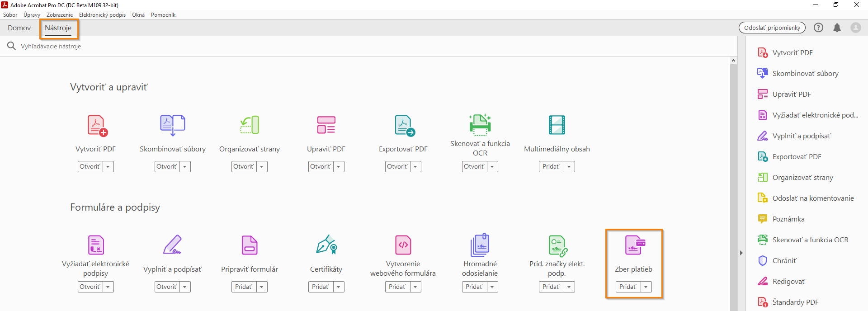
Task: Expand dropdown arrow beside Vytvoriť PDF Otvoriť
Action: (108, 167)
